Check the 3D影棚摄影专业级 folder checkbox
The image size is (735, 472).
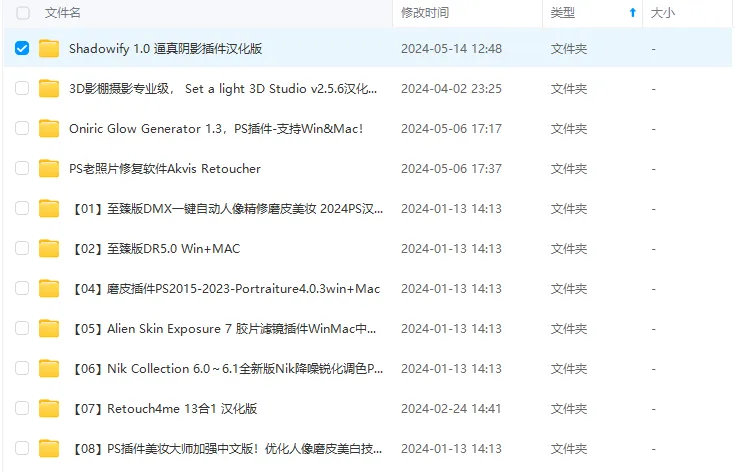22,88
